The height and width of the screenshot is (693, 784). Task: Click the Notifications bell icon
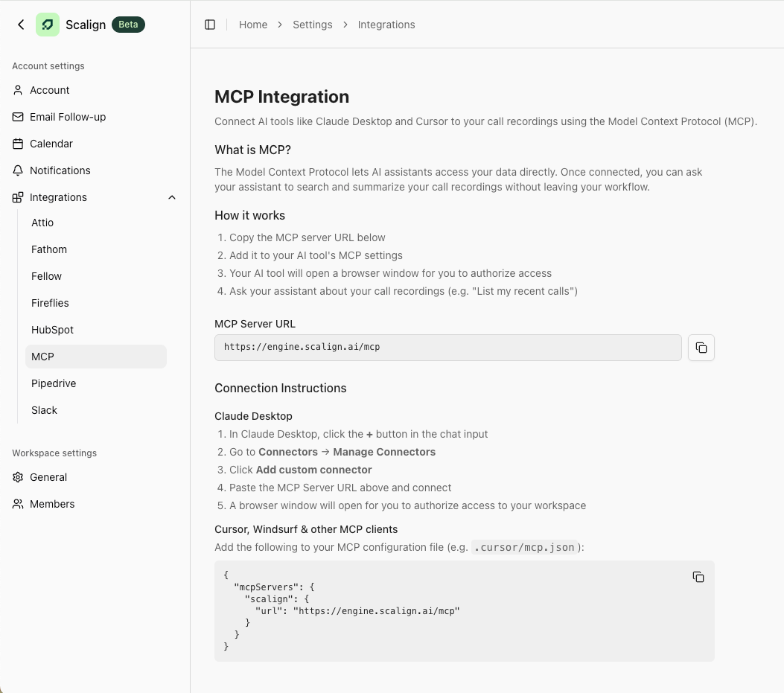click(18, 170)
